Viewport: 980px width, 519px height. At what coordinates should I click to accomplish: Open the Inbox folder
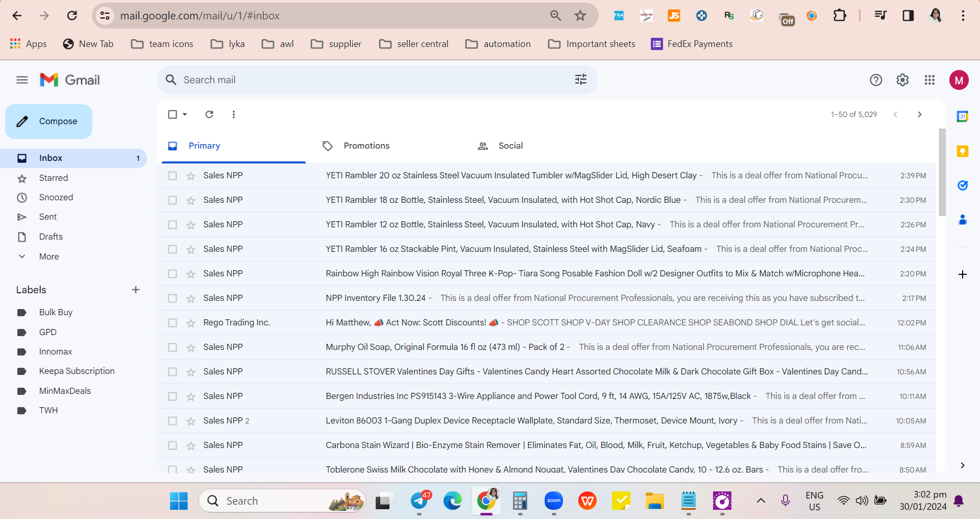pos(73,158)
